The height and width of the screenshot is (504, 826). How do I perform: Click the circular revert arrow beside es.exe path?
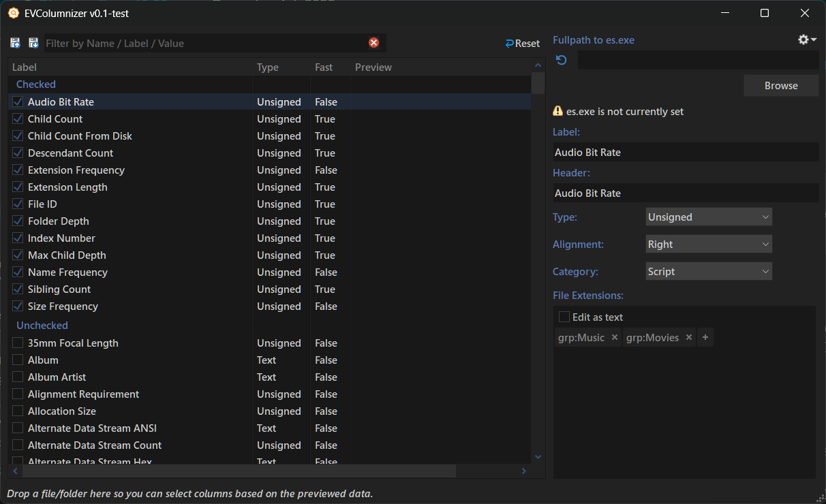point(561,61)
